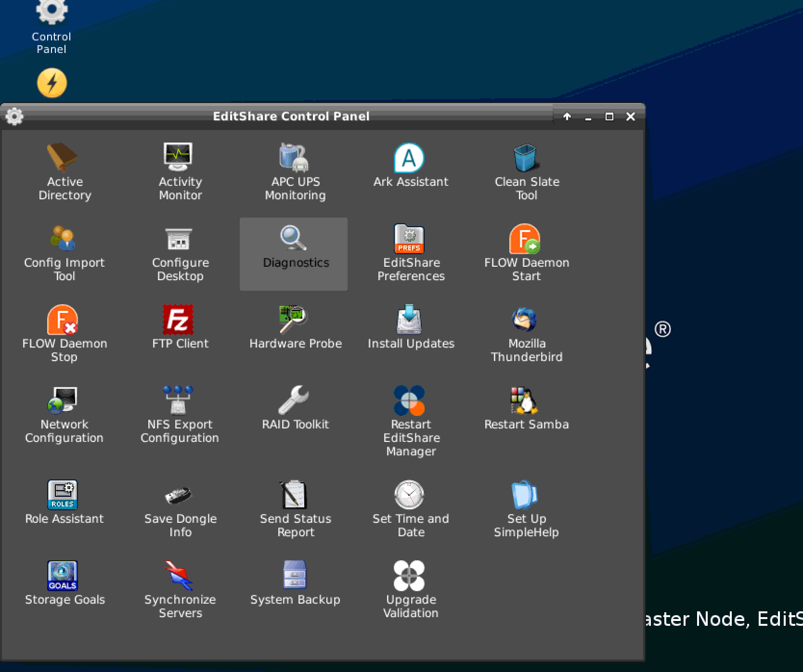
Task: Maximize the EditShare Control Panel window
Action: (609, 116)
